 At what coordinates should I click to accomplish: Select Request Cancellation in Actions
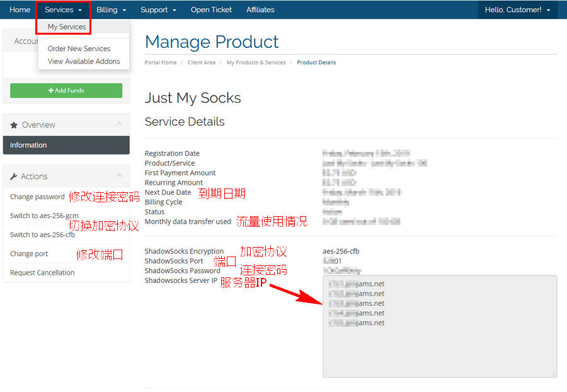click(42, 272)
